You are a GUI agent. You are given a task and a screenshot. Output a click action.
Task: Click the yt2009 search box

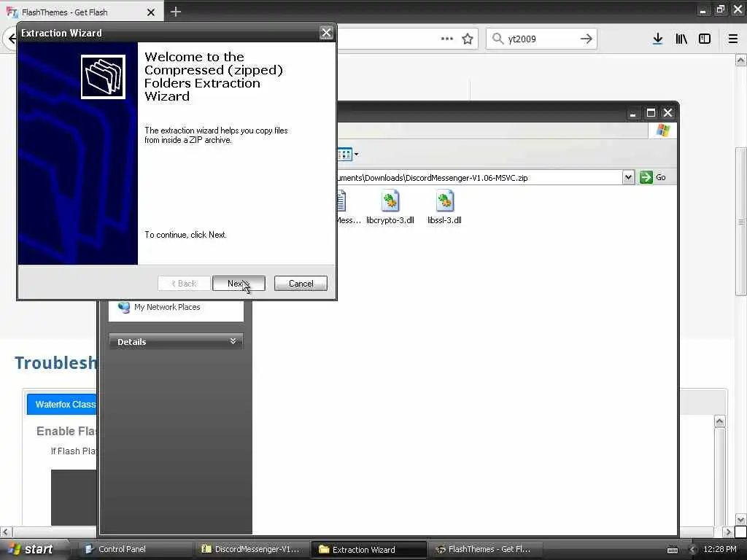(x=542, y=39)
